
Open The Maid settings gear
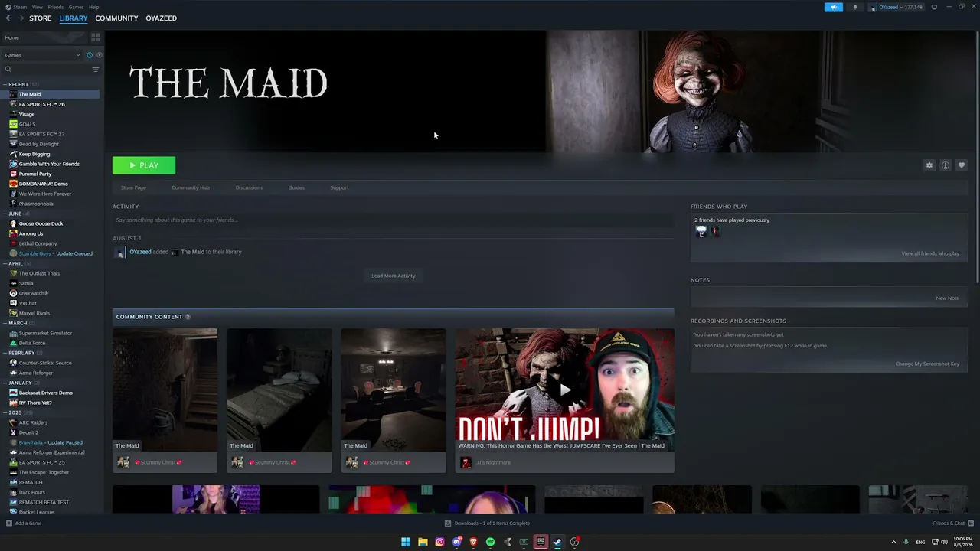pos(929,165)
